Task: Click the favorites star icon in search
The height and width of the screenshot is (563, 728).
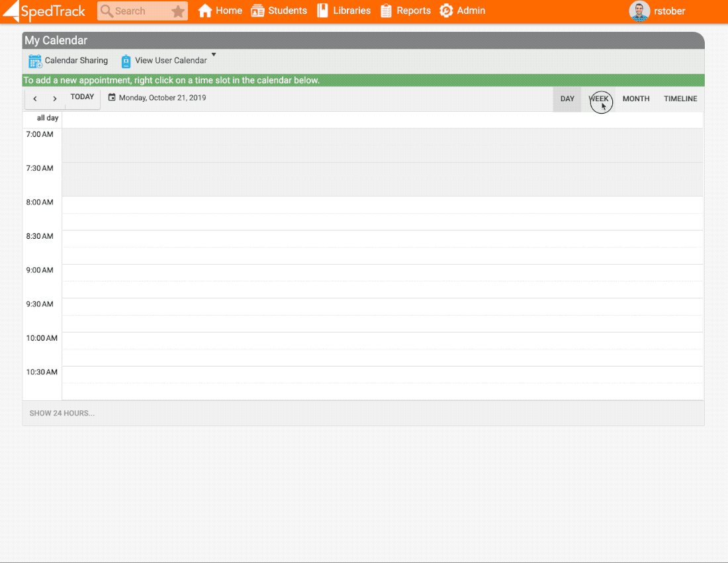Action: (x=177, y=11)
